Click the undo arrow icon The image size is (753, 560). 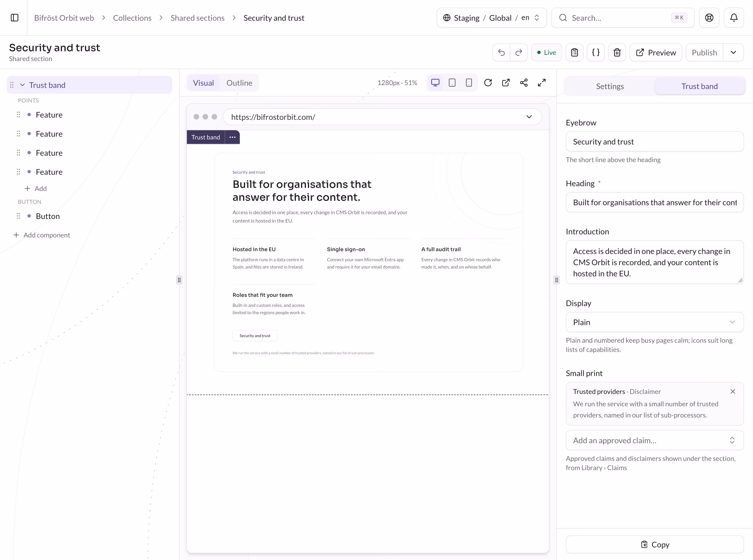pos(501,53)
